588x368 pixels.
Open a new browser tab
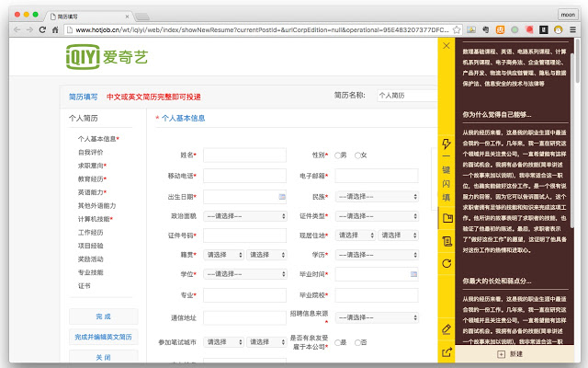pos(142,17)
